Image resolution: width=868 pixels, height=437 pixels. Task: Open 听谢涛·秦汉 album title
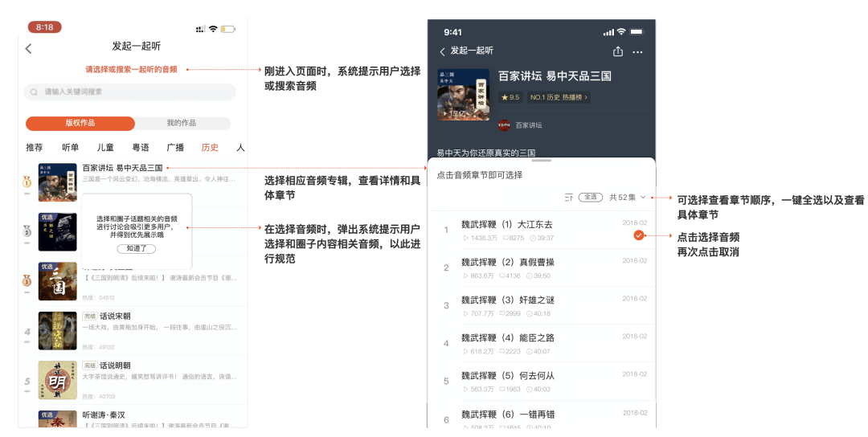pos(104,415)
